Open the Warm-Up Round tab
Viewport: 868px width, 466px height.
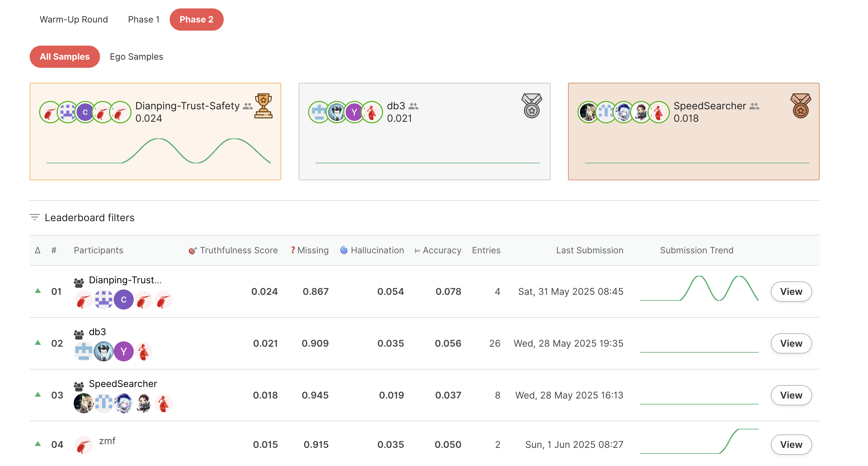(74, 20)
